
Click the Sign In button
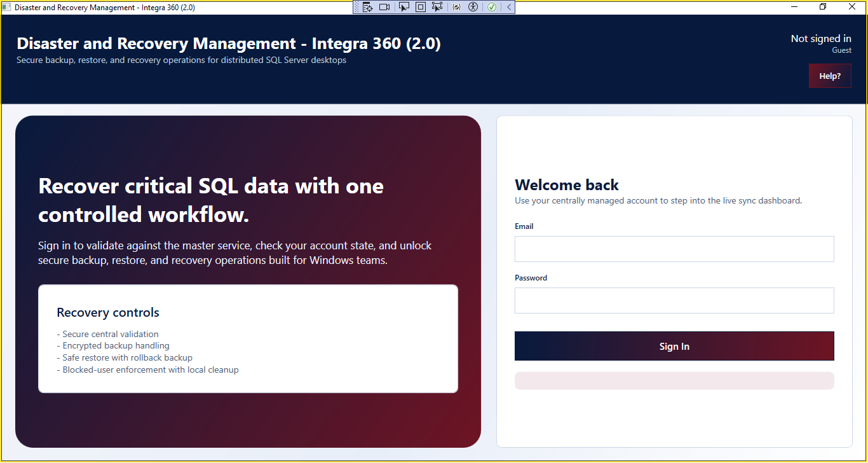tap(674, 346)
